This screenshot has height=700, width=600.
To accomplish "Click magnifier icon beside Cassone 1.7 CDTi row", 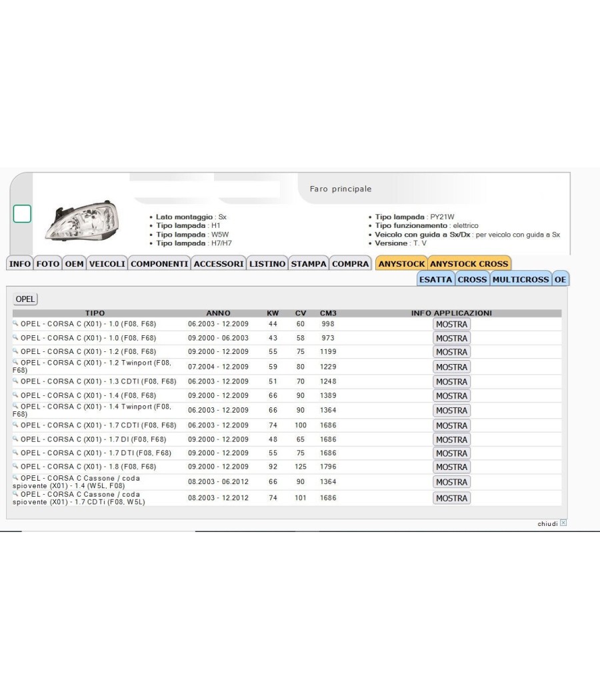I will click(x=15, y=494).
